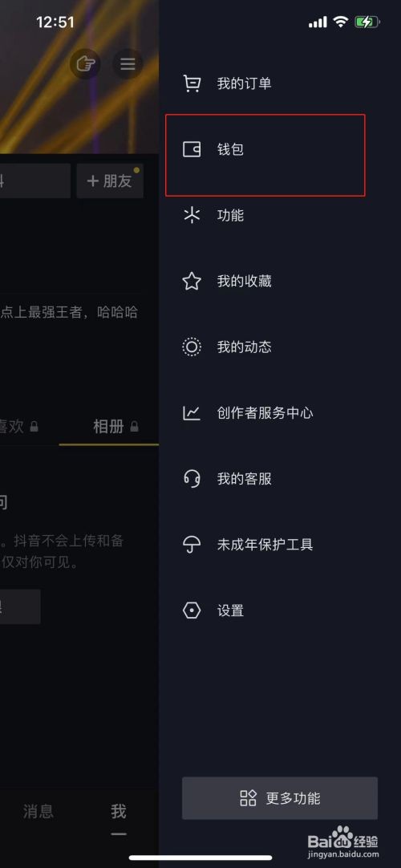This screenshot has height=868, width=401.
Task: Open the 我的订单 menu entry
Action: point(244,83)
